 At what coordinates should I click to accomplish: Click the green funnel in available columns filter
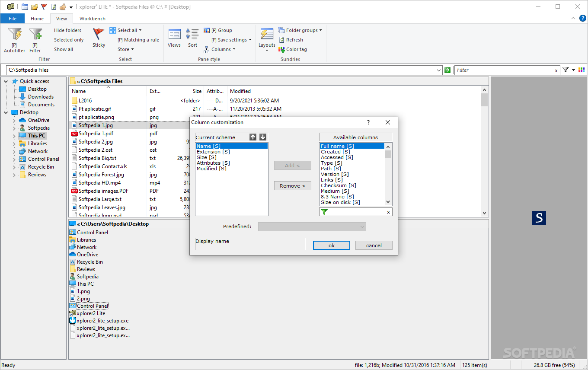click(324, 212)
